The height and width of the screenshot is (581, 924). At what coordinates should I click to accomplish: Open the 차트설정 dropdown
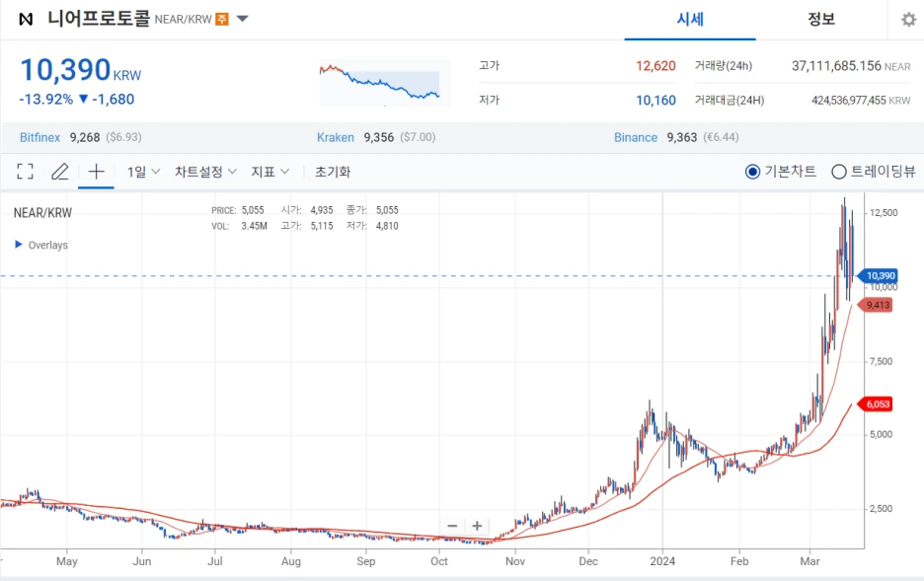click(205, 172)
